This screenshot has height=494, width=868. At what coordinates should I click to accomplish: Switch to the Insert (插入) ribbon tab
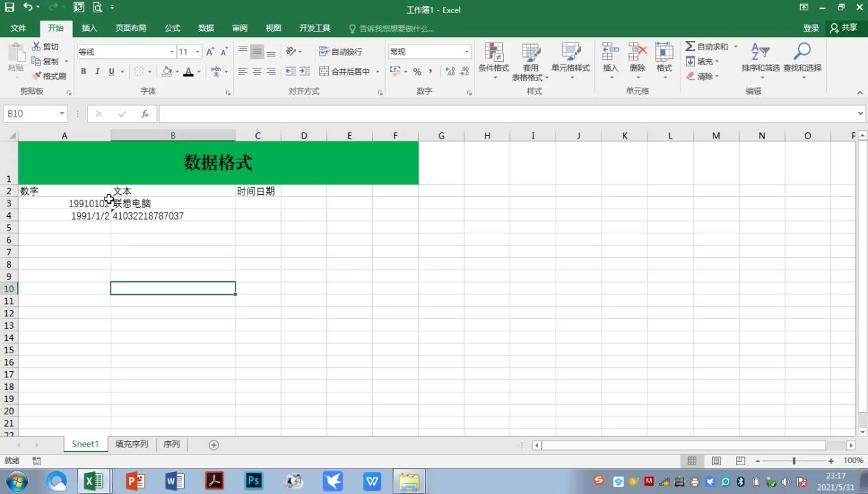[89, 28]
